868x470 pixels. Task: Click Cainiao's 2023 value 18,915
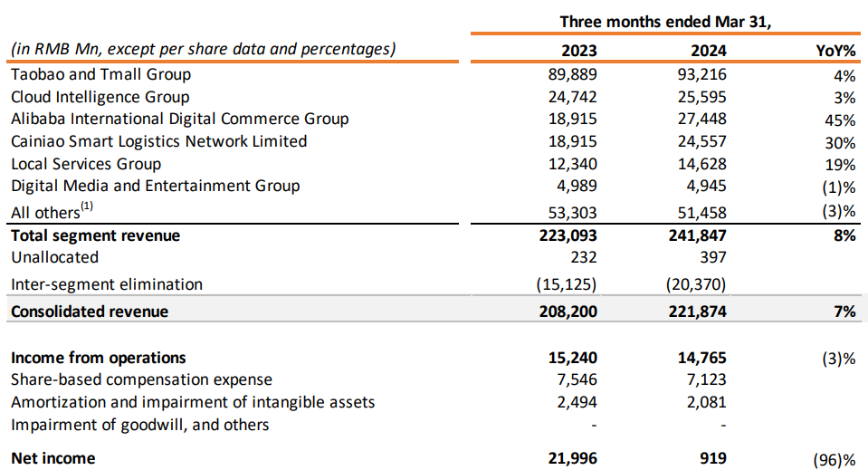[x=572, y=141]
